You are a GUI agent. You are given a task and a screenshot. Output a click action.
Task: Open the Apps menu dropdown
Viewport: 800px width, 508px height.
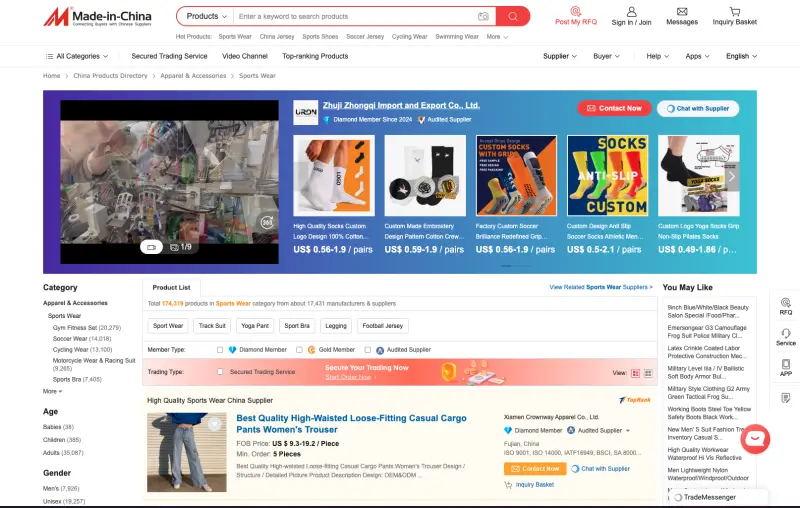pyautogui.click(x=697, y=56)
